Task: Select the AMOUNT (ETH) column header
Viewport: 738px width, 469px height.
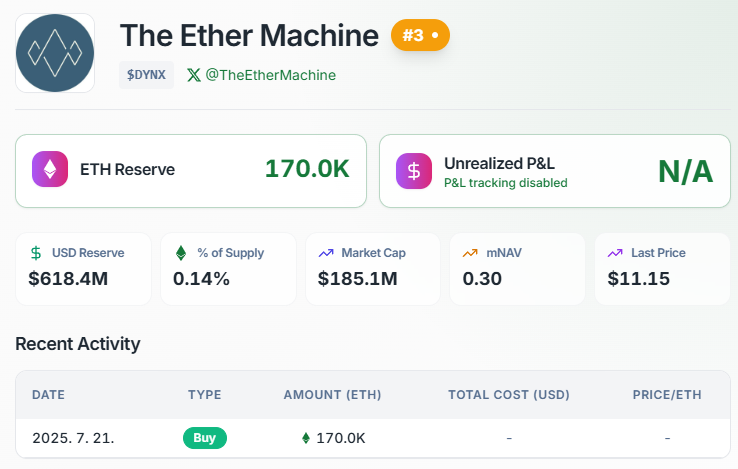Action: (332, 395)
